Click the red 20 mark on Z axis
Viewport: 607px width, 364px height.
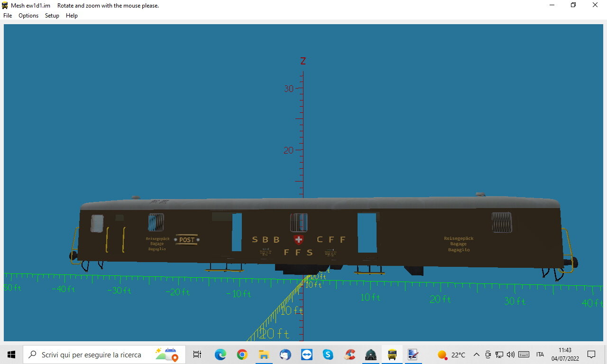click(288, 151)
